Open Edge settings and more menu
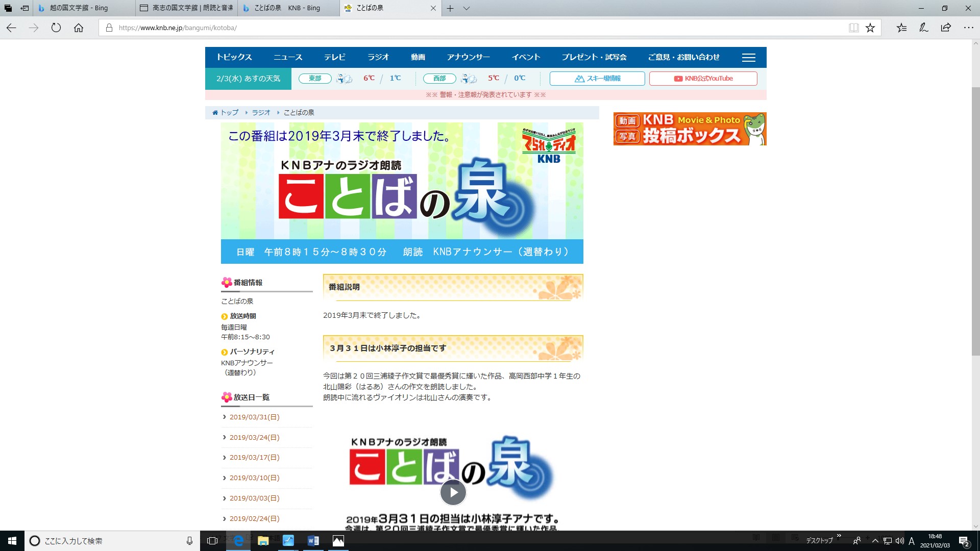The height and width of the screenshot is (551, 980). coord(968,28)
